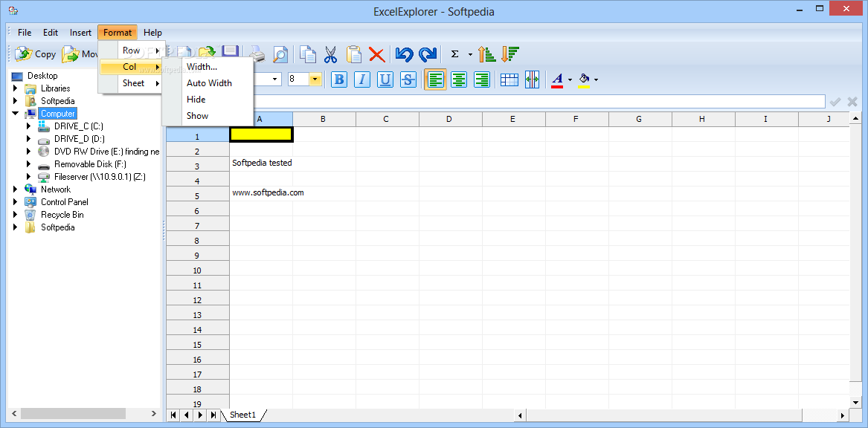
Task: Cut selection with scissors icon
Action: click(x=330, y=54)
